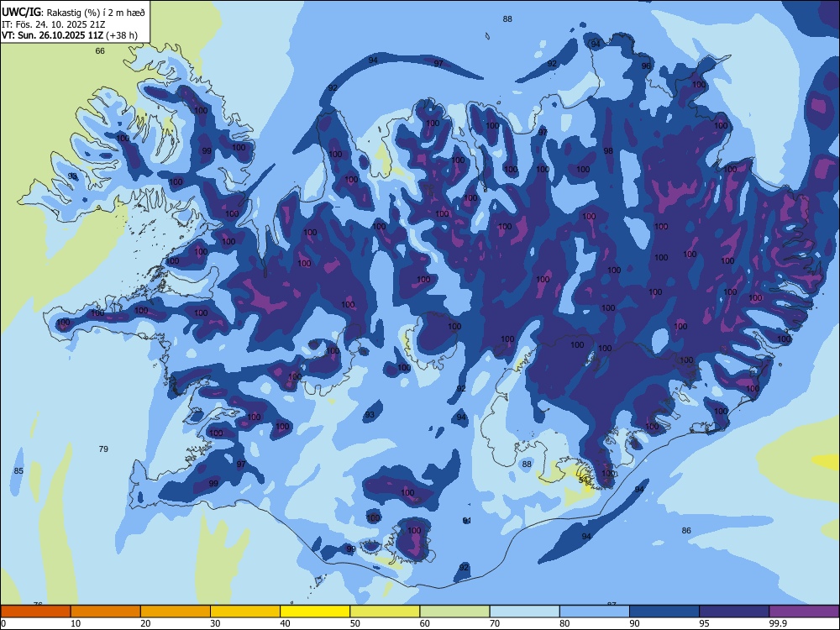Choose the 30–40 golden legend swatch

click(x=245, y=612)
